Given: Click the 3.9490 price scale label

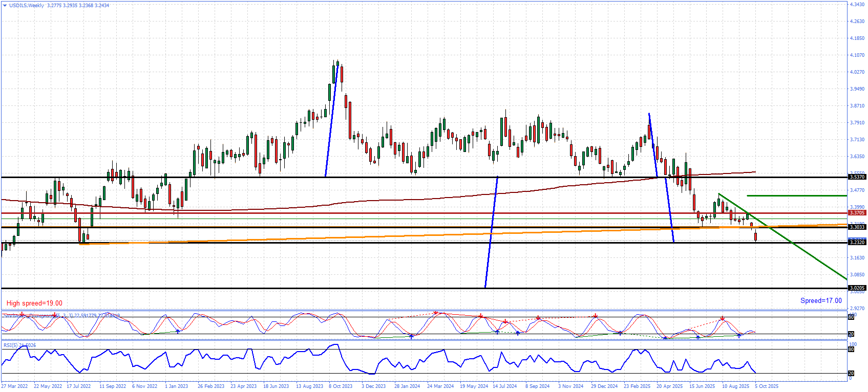Looking at the screenshot, I should [857, 89].
